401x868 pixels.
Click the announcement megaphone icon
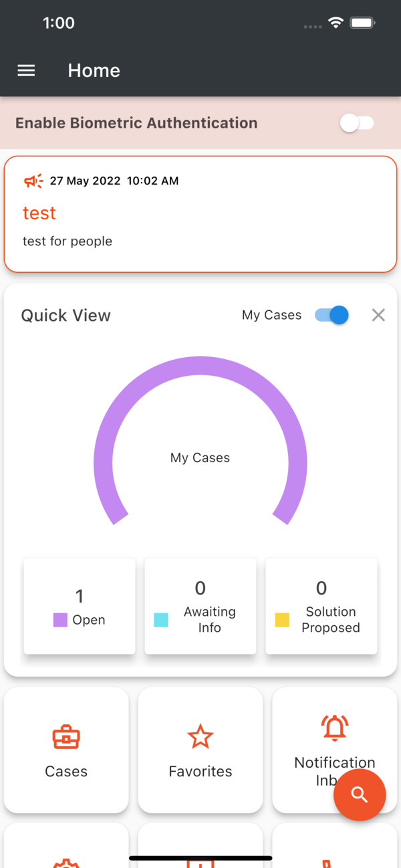coord(33,181)
